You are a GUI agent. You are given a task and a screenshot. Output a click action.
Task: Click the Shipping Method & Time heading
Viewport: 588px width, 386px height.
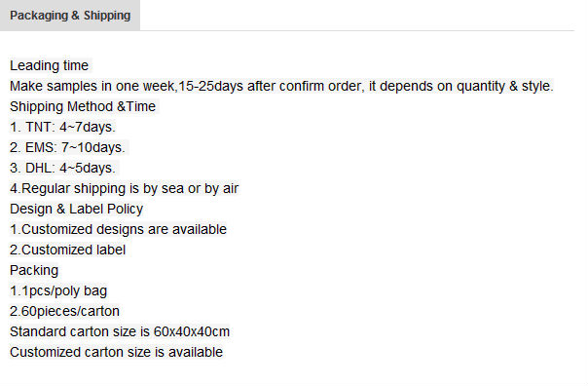pyautogui.click(x=83, y=106)
